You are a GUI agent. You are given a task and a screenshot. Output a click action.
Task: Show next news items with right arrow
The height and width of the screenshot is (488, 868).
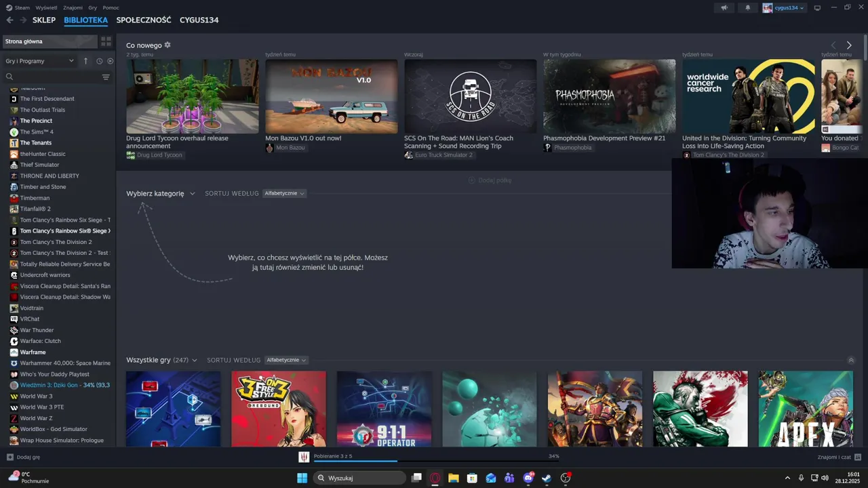coord(848,45)
